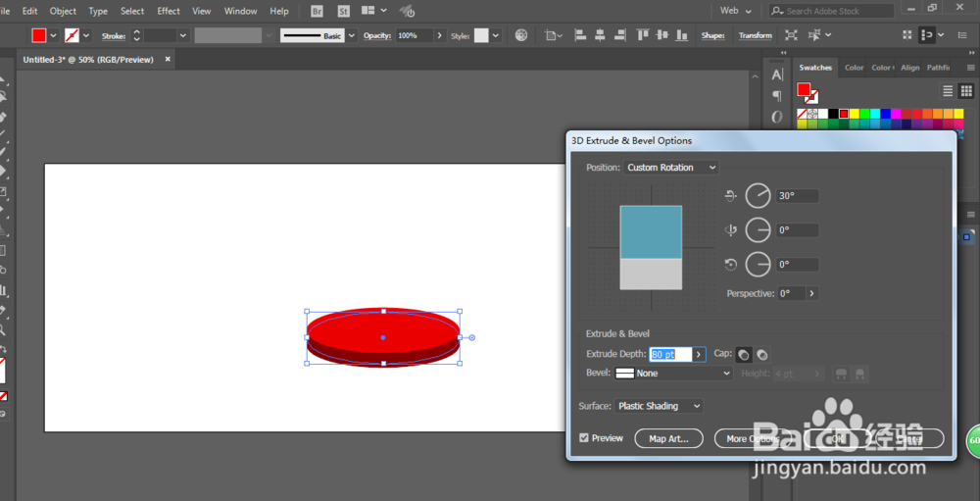This screenshot has width=980, height=501.
Task: Close the Untitled-3 document tab
Action: click(x=168, y=60)
